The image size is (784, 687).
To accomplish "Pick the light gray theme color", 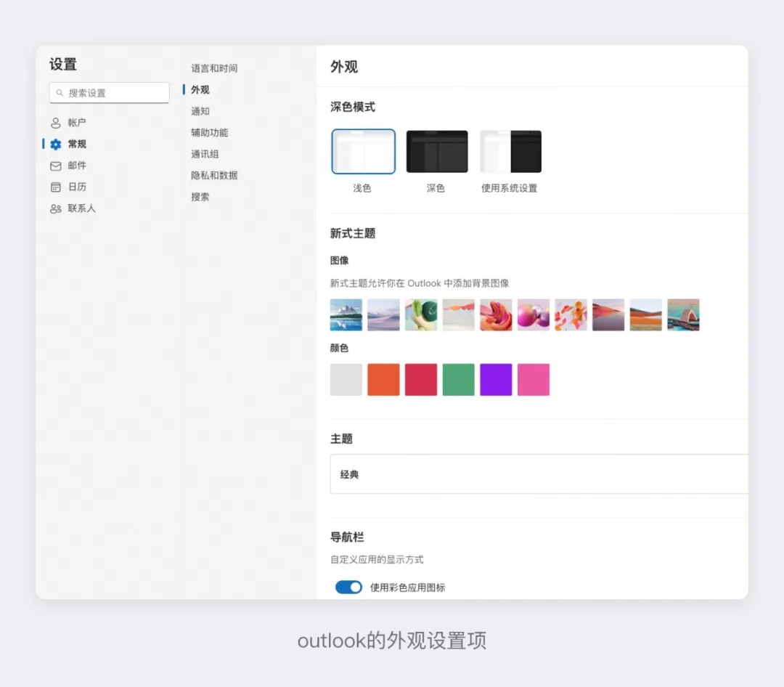I will pyautogui.click(x=346, y=380).
